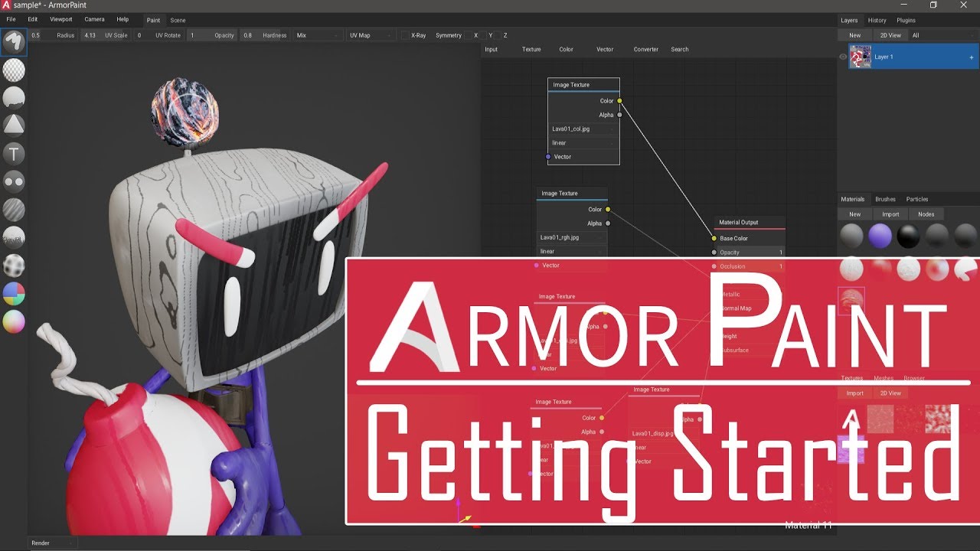Toggle Layer 1 visibility eye

pos(843,57)
